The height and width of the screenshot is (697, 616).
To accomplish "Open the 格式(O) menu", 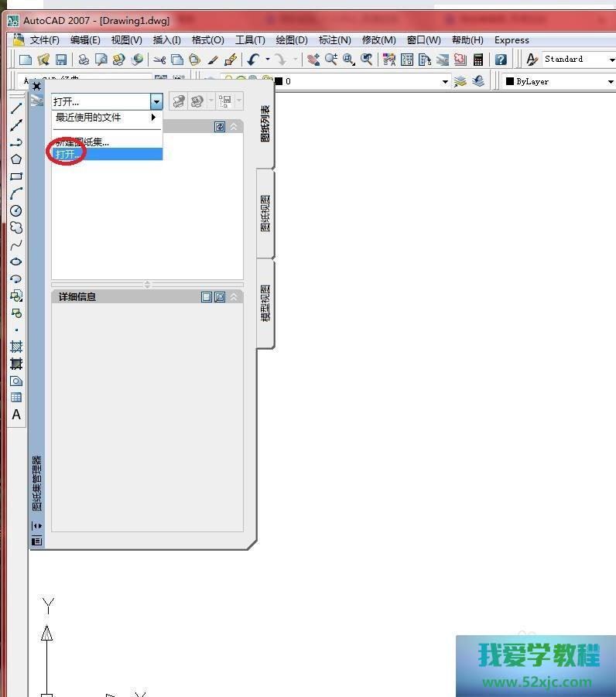I will 207,40.
